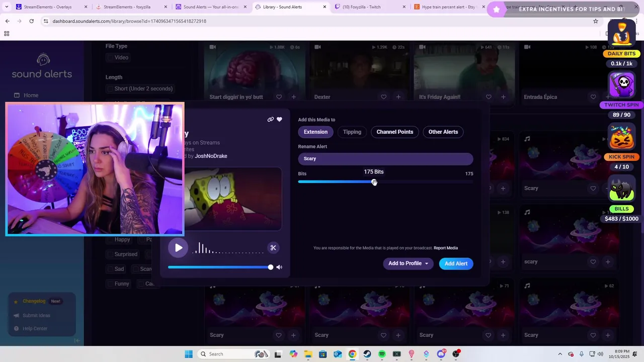This screenshot has width=644, height=362.
Task: Switch to OBS Studio on the taskbar
Action: point(456,354)
